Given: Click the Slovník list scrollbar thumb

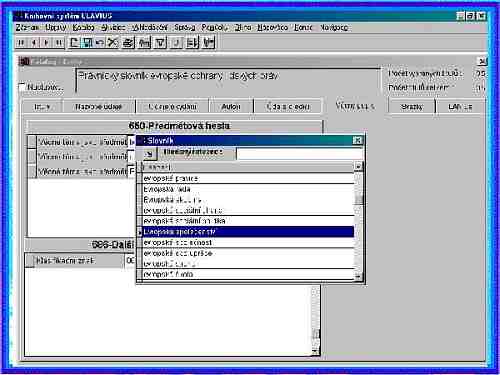Looking at the screenshot, I should 359,200.
